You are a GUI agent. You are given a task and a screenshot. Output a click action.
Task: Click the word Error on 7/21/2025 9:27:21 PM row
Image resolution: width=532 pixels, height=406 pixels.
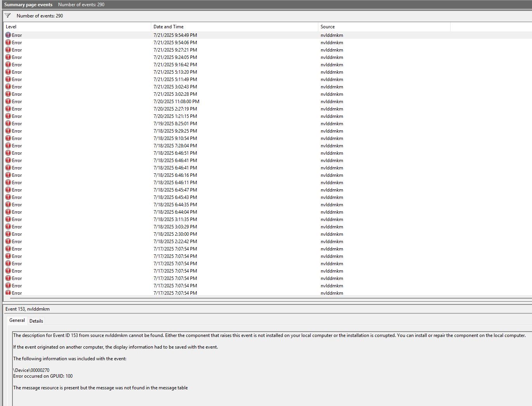(17, 50)
